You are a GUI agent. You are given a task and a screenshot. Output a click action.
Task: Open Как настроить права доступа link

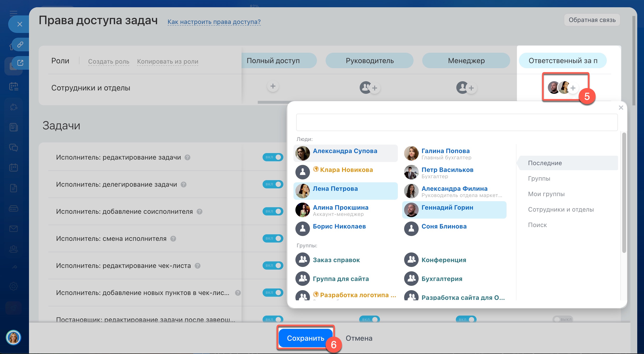(x=214, y=22)
